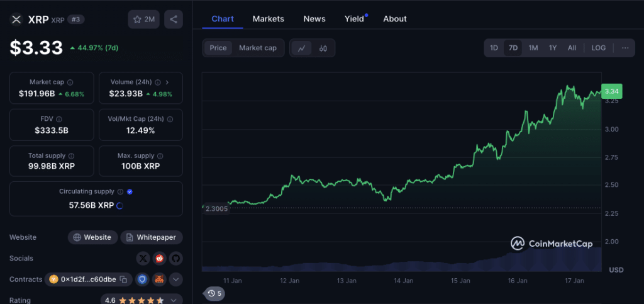Show Total supply info icon
Viewport: 644px width, 304px height.
click(72, 156)
